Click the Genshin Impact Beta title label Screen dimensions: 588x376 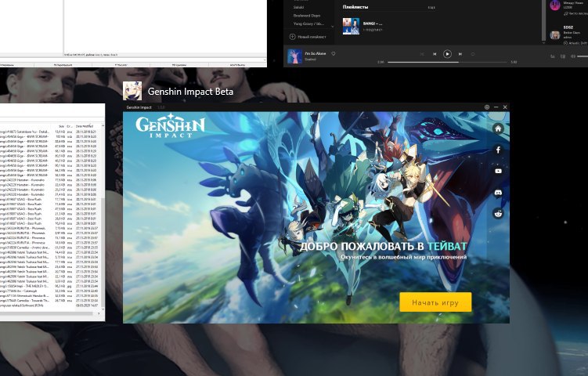tap(190, 92)
